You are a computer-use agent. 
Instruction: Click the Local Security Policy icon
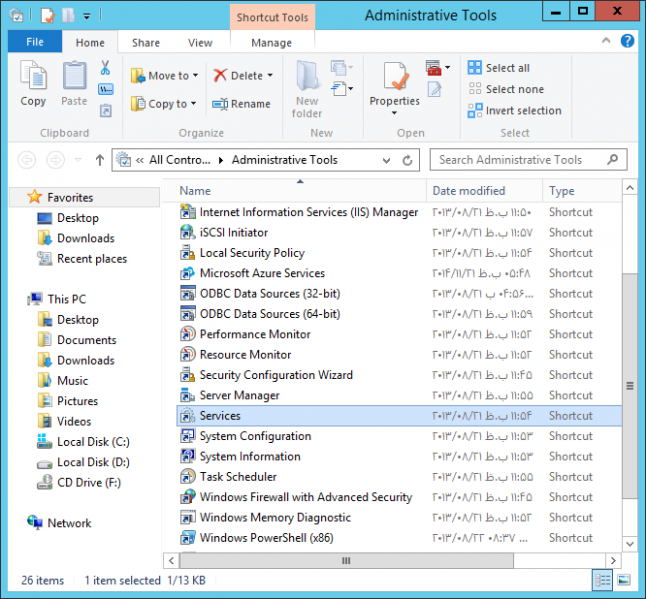188,253
